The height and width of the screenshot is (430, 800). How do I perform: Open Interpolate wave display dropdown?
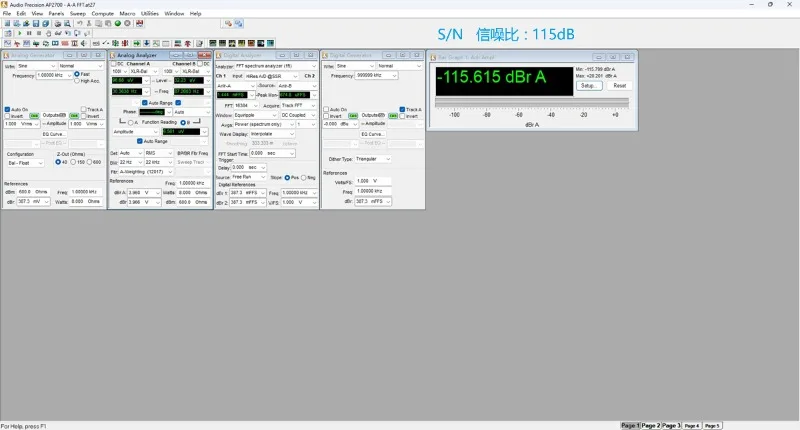pos(272,134)
